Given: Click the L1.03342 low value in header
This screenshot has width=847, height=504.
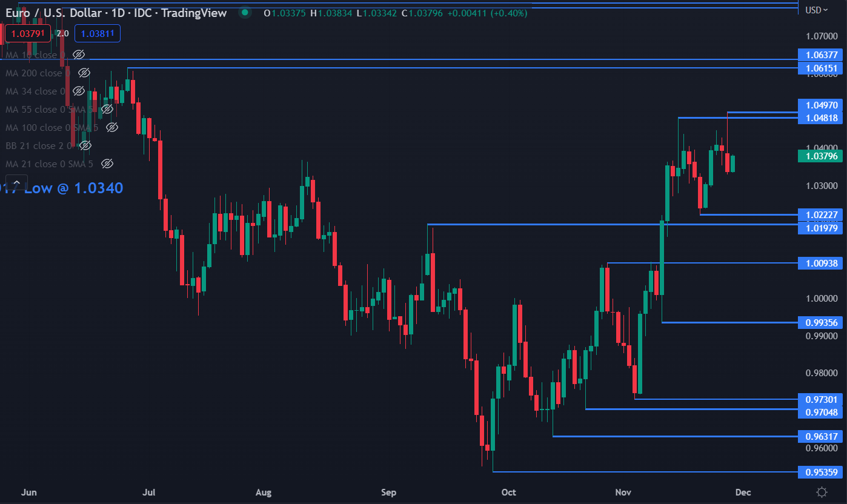Looking at the screenshot, I should pos(377,13).
